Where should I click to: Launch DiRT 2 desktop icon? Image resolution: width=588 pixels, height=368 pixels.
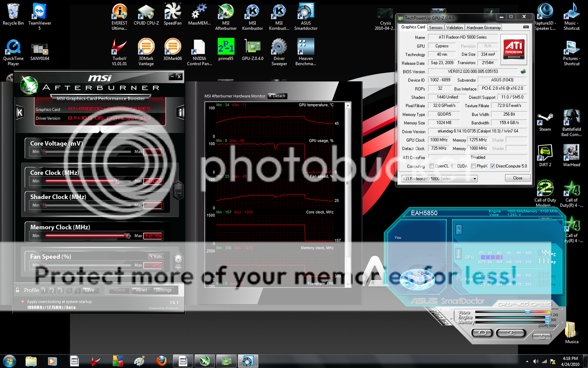(545, 156)
